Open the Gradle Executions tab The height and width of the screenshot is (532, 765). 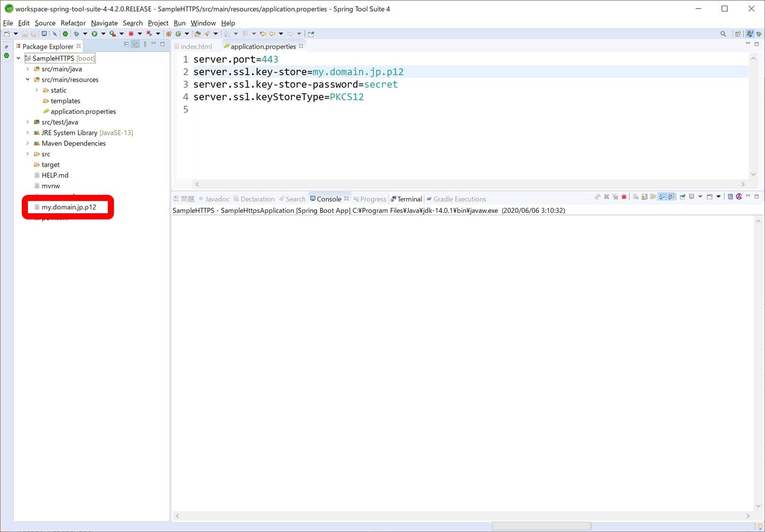pyautogui.click(x=456, y=199)
